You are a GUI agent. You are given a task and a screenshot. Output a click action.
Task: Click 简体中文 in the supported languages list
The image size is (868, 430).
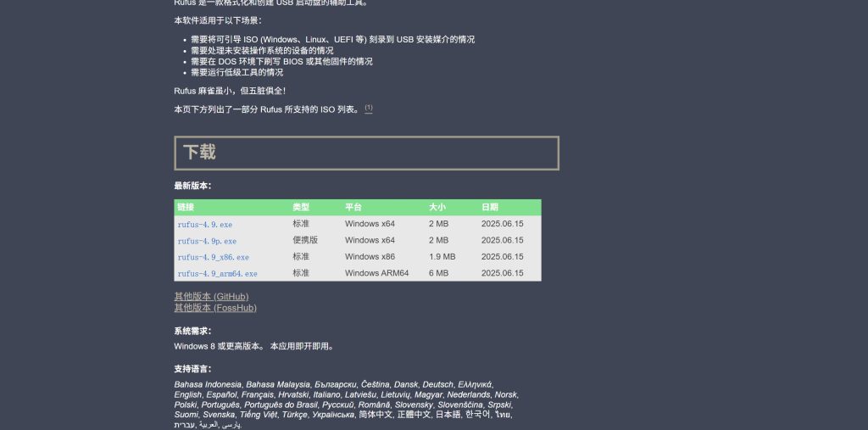(376, 415)
